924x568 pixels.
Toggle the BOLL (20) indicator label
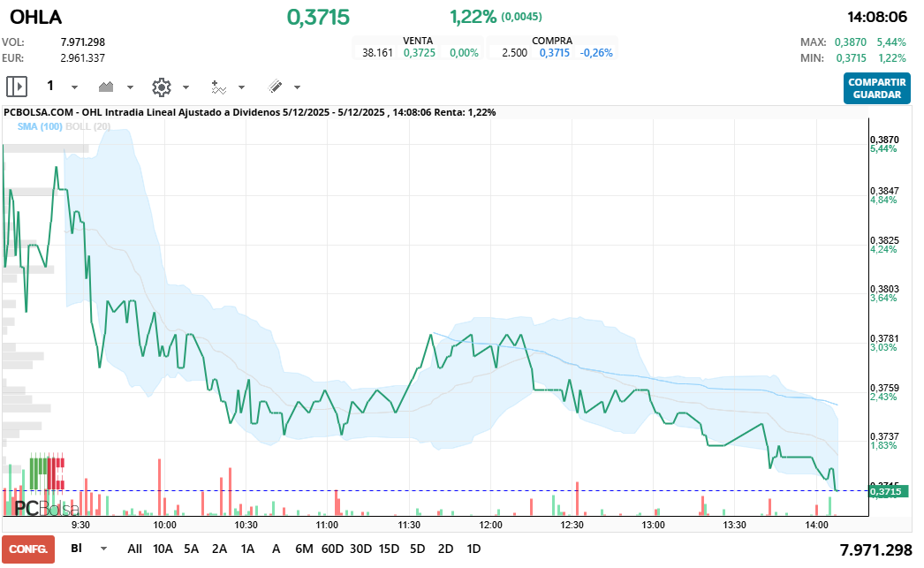[87, 126]
